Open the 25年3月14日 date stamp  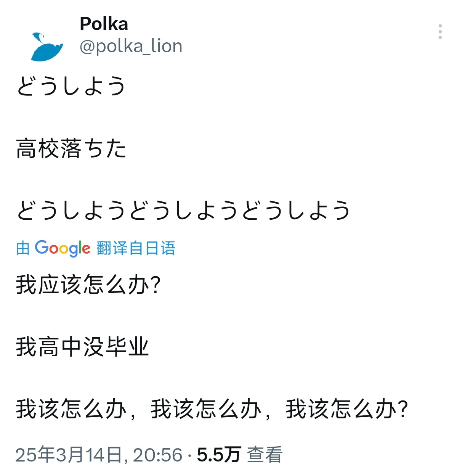point(69,455)
